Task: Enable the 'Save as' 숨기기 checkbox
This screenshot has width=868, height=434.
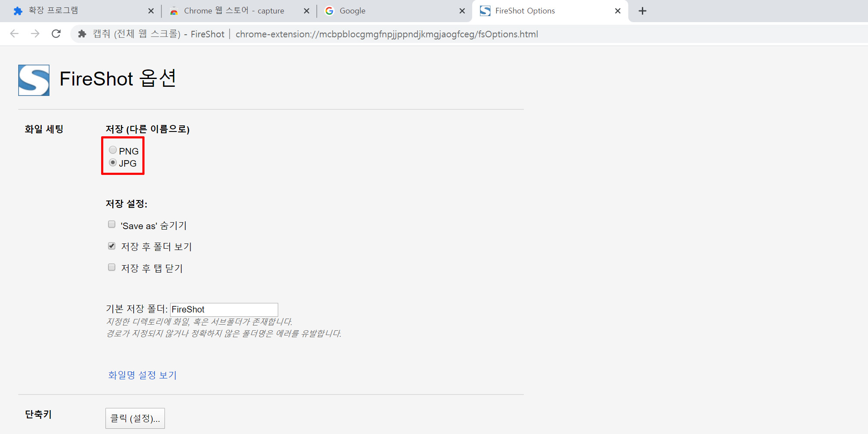Action: (x=112, y=224)
